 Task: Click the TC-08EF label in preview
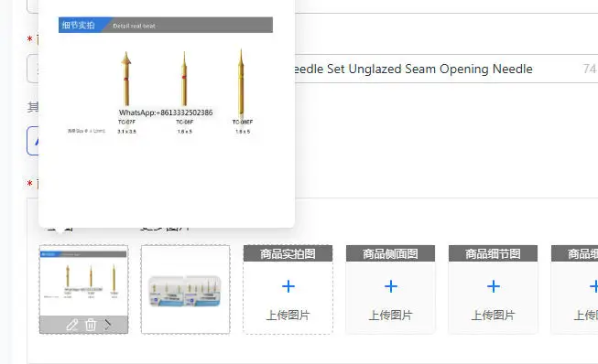(243, 123)
